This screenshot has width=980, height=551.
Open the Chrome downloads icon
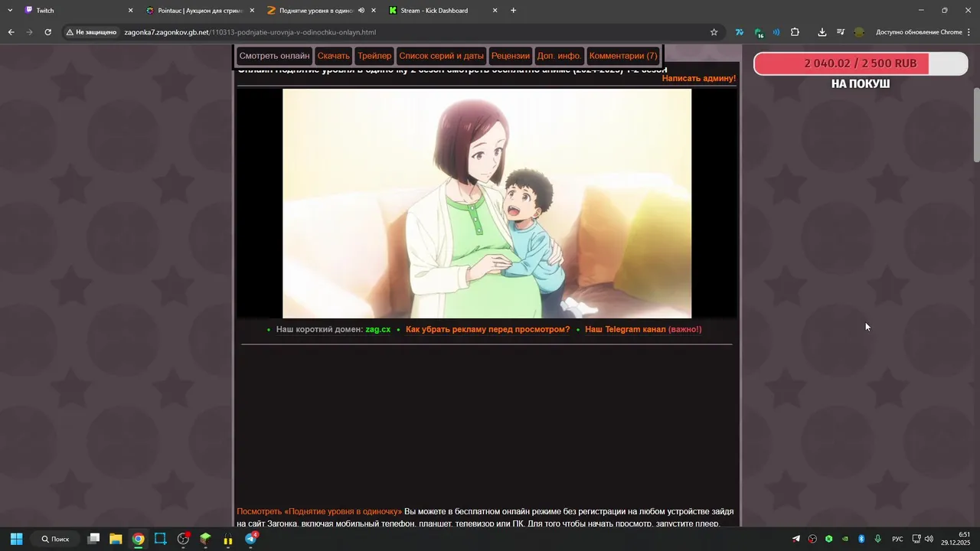[822, 32]
